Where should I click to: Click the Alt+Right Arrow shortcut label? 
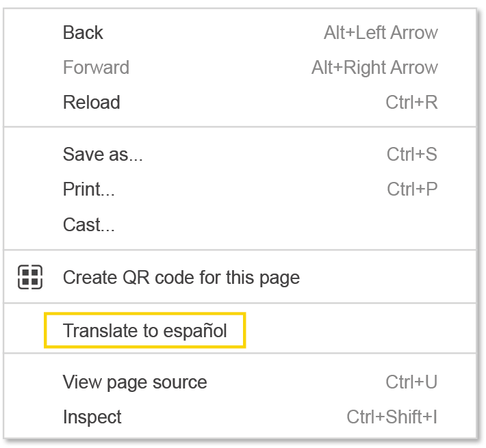click(374, 68)
